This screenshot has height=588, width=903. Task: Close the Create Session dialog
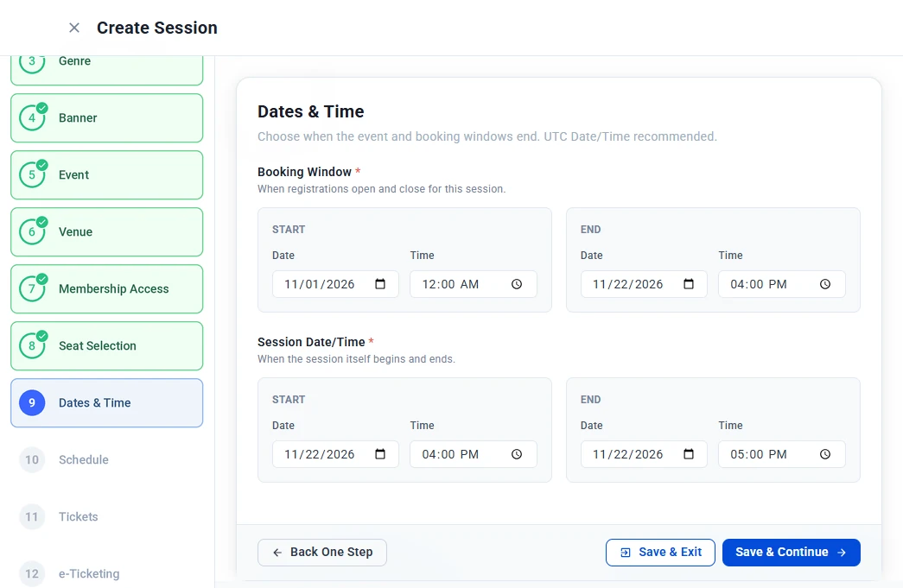pos(74,28)
